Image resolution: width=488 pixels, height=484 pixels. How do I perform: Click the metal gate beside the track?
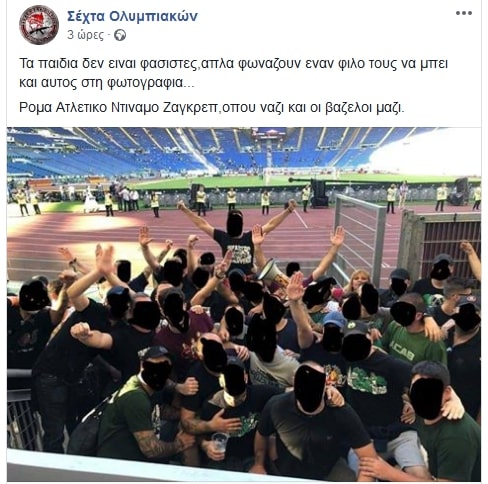(360, 238)
